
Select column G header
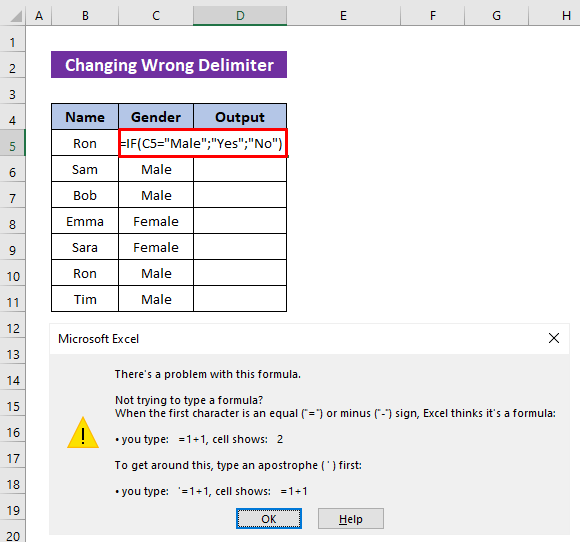tap(496, 16)
